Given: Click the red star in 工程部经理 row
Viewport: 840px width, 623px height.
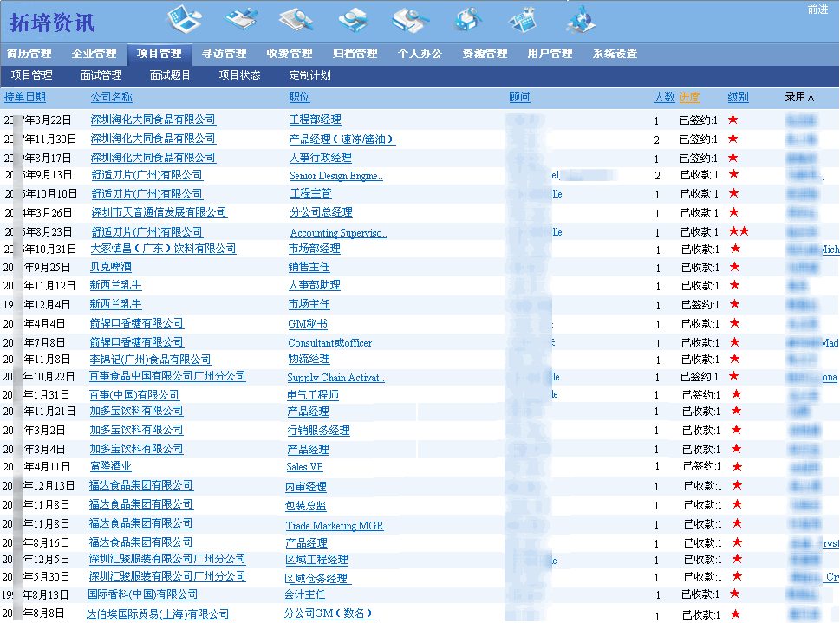Looking at the screenshot, I should coord(733,120).
